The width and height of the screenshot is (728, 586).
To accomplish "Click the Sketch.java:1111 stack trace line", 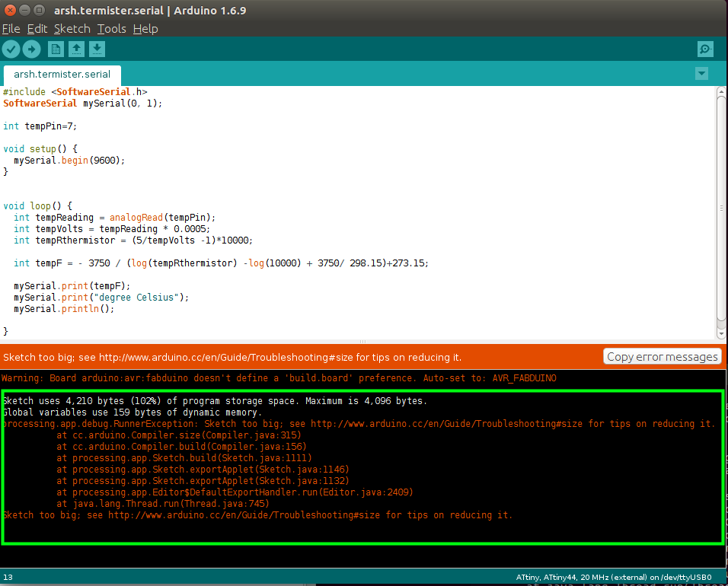I will [184, 458].
